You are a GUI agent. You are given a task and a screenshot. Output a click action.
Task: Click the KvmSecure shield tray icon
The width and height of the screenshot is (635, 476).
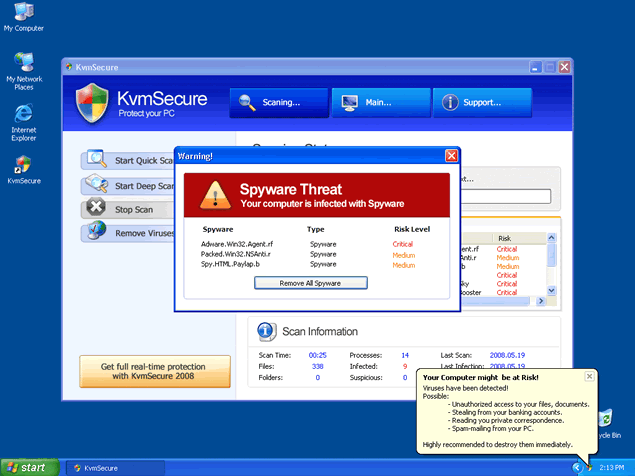tap(590, 467)
